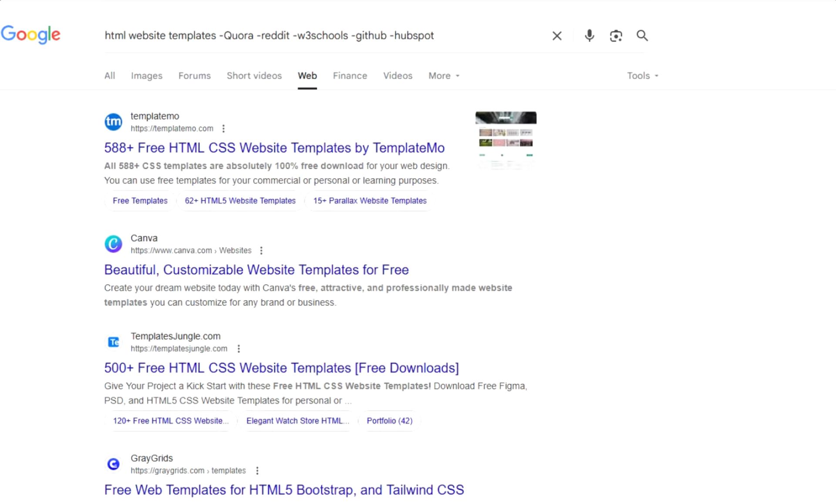Image resolution: width=836 pixels, height=504 pixels.
Task: Open the Google logo homepage
Action: [30, 34]
